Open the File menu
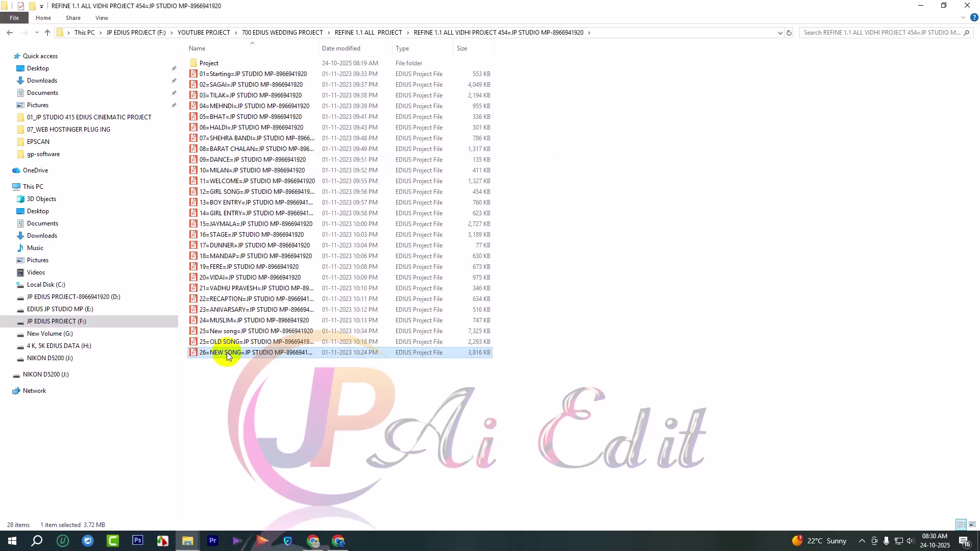This screenshot has height=551, width=980. tap(14, 18)
